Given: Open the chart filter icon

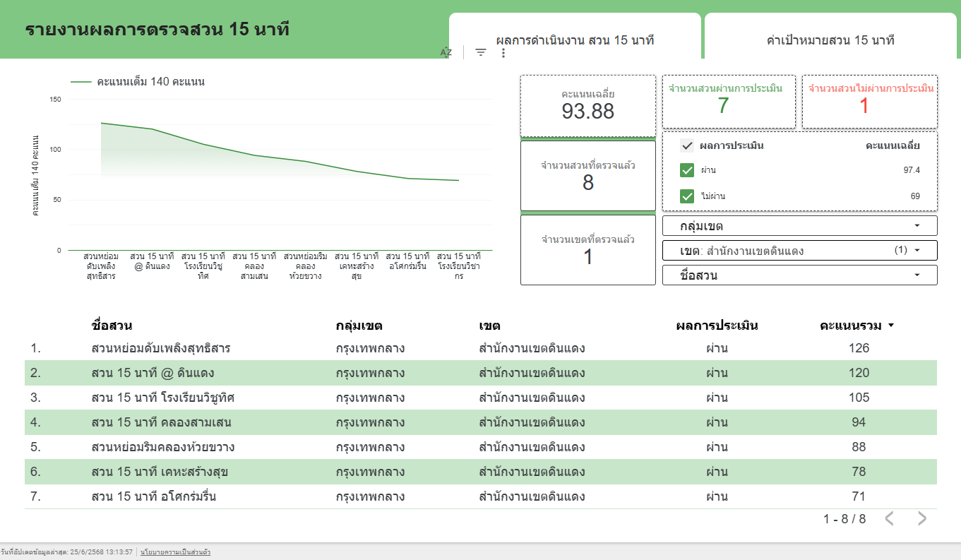Looking at the screenshot, I should pyautogui.click(x=481, y=52).
